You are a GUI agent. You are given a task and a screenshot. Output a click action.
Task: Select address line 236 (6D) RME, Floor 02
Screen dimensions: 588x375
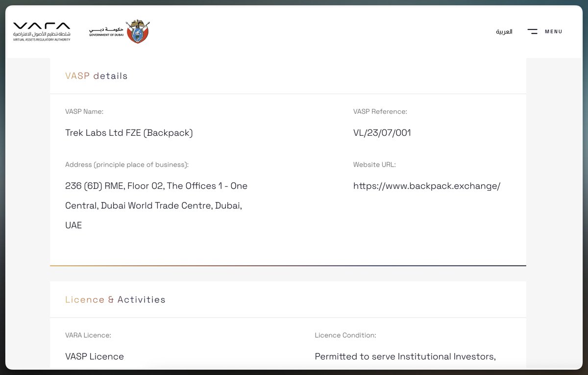pos(156,186)
